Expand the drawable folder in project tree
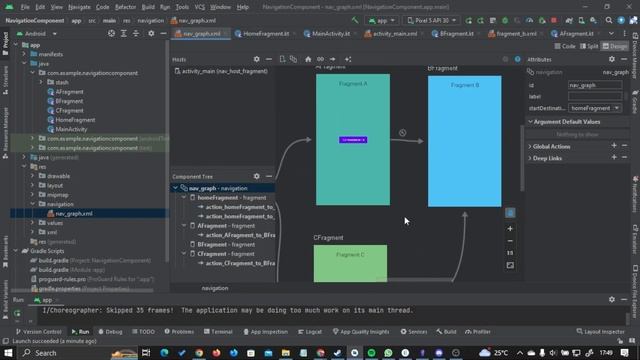 pos(33,176)
